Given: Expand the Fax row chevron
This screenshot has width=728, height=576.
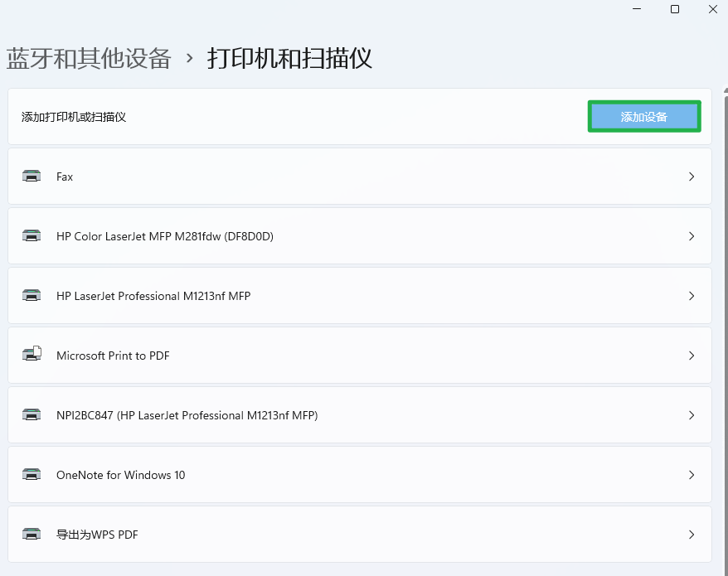Looking at the screenshot, I should (x=692, y=177).
